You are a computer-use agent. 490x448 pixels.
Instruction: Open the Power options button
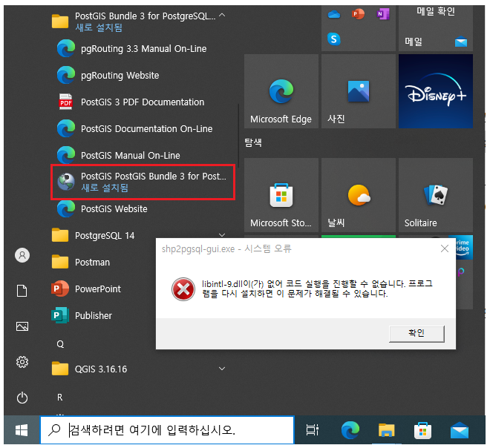(x=22, y=398)
